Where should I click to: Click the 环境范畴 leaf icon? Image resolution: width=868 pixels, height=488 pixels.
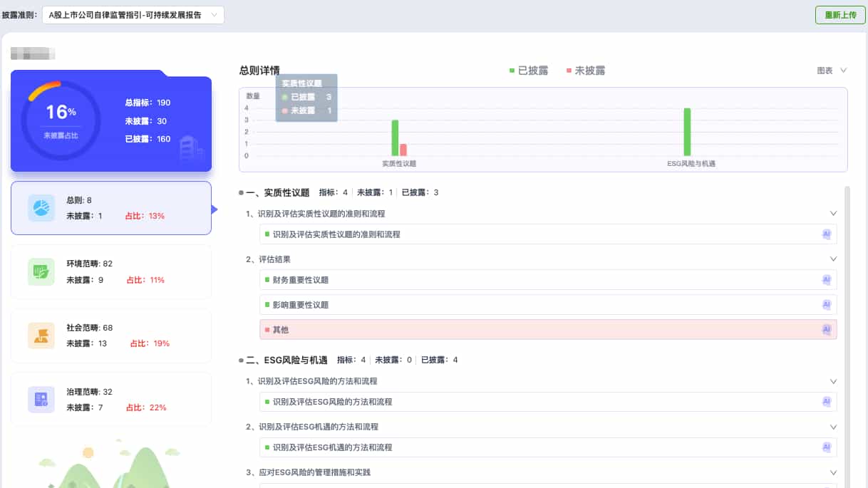[x=41, y=272]
